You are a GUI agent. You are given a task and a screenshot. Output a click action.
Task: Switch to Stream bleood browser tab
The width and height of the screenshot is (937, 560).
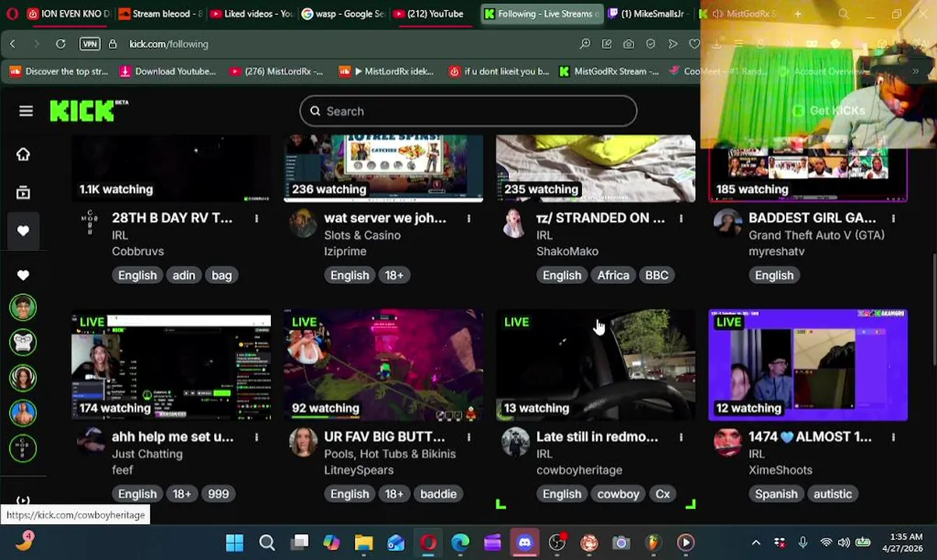click(x=160, y=14)
